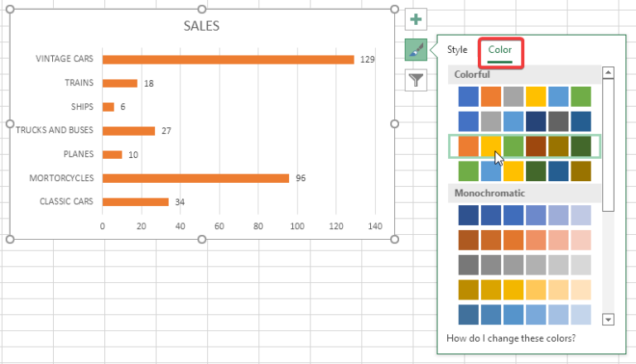Click the Chart Styles paintbrush icon
This screenshot has height=364, width=636.
[416, 50]
